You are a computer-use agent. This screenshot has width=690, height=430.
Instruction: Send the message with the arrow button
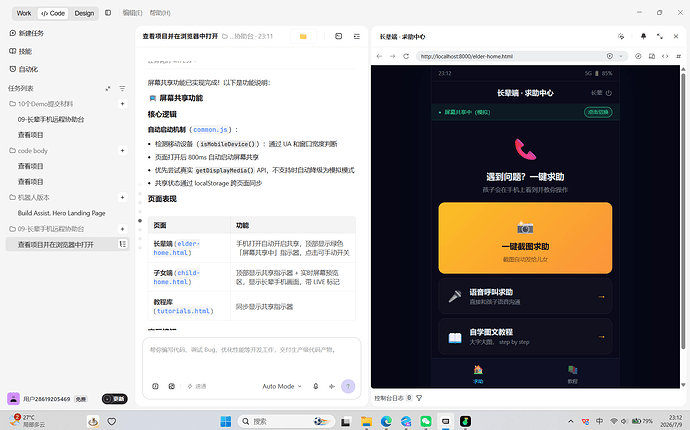(348, 386)
